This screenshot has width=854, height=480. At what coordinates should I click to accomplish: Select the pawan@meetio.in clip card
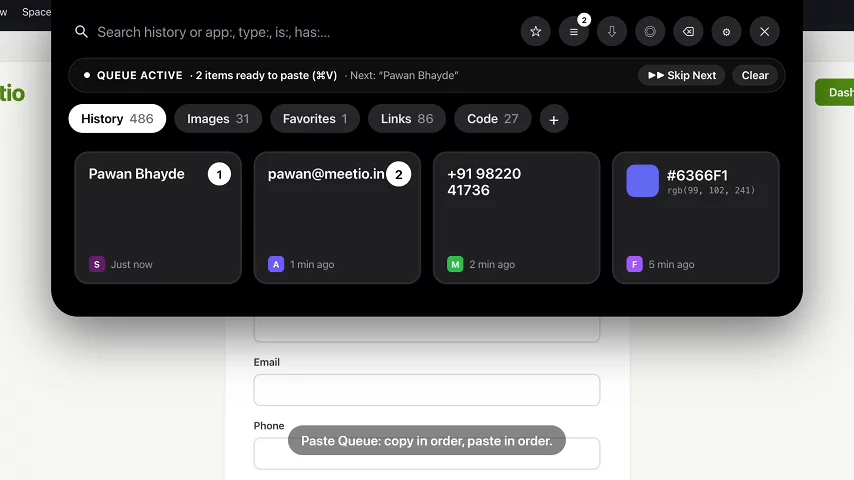pyautogui.click(x=337, y=217)
